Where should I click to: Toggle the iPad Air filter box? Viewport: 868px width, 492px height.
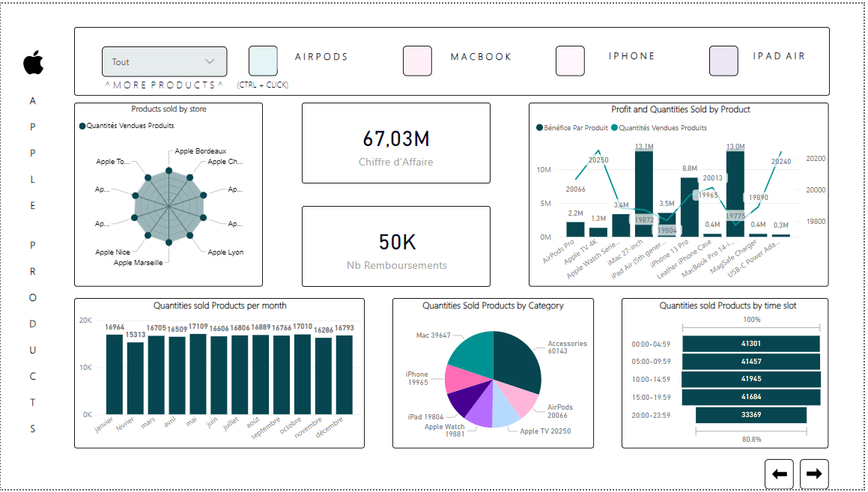pyautogui.click(x=723, y=61)
